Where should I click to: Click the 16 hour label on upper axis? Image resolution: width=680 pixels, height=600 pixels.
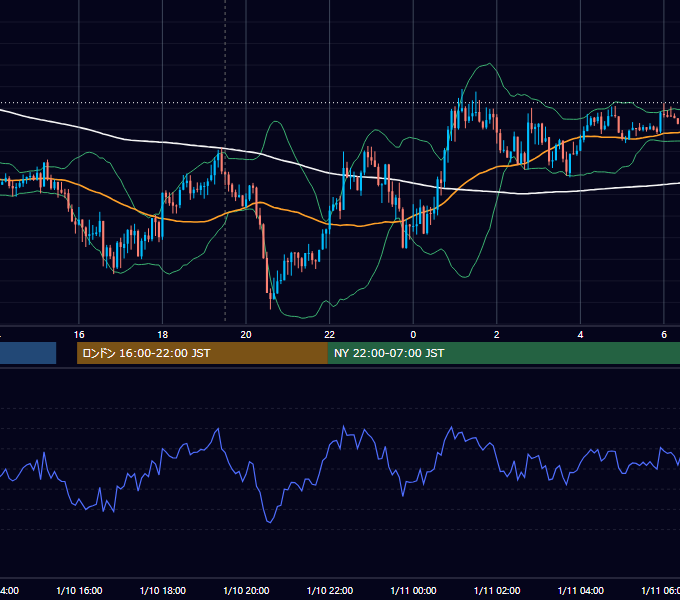[x=79, y=335]
